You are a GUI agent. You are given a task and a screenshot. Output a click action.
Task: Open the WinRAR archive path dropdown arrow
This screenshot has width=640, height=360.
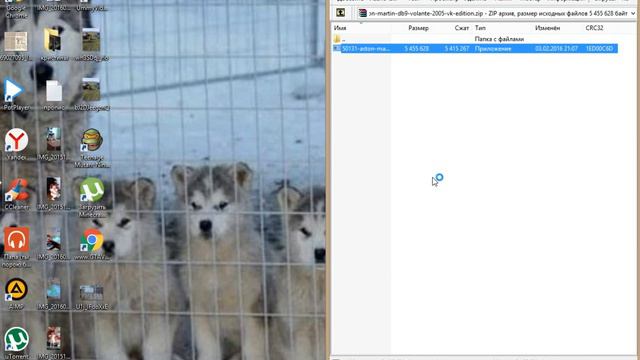click(x=633, y=13)
